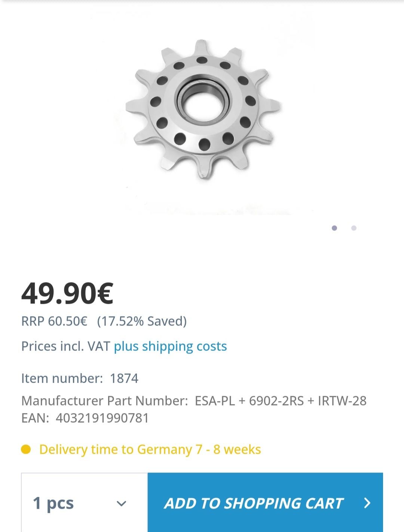404x532 pixels.
Task: Click the Item number label
Action: tap(62, 379)
